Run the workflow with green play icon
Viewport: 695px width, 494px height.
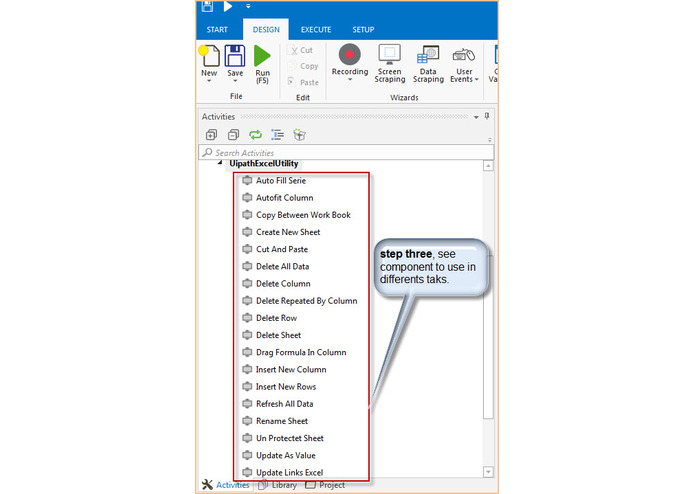[x=262, y=56]
